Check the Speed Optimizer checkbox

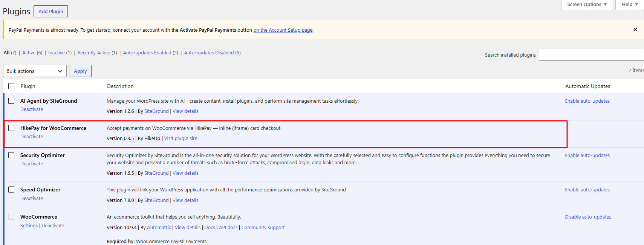(11, 190)
